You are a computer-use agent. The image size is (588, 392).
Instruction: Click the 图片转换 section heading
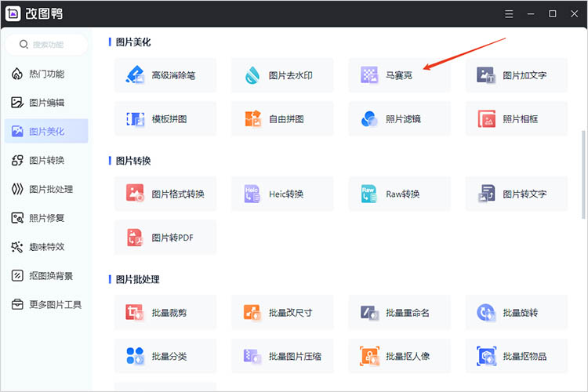point(133,161)
